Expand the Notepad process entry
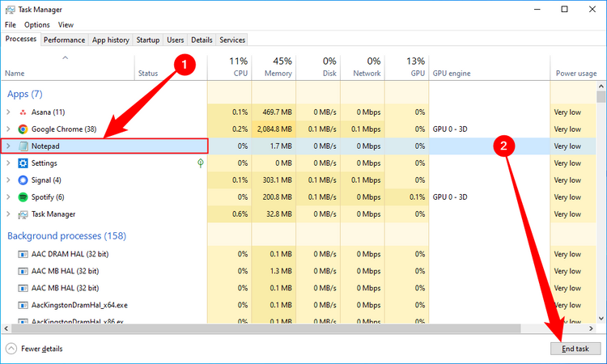Viewport: 607px width, 364px height. click(x=8, y=146)
